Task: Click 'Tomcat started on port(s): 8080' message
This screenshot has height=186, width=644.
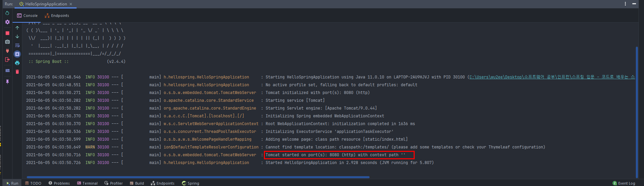Action: (x=335, y=155)
